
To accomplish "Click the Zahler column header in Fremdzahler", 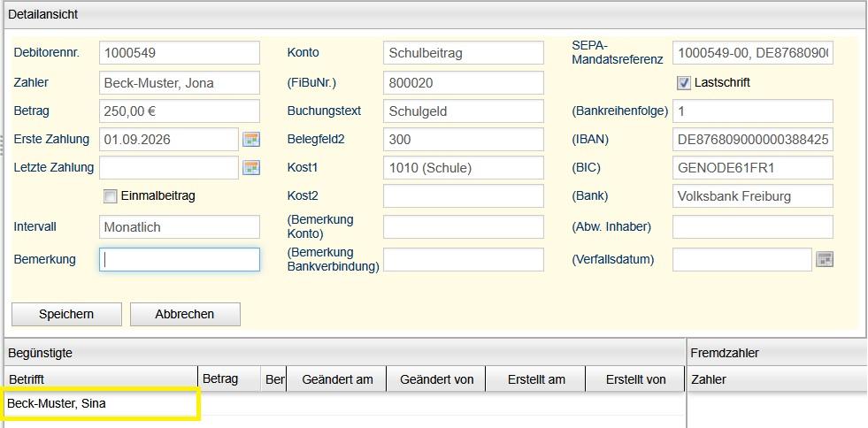I will [777, 379].
